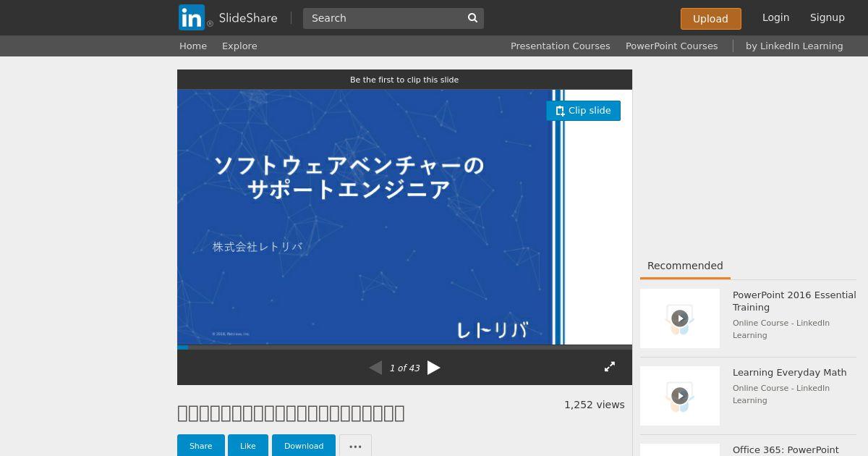Open Office 365: PowerPoint course link

click(x=786, y=450)
